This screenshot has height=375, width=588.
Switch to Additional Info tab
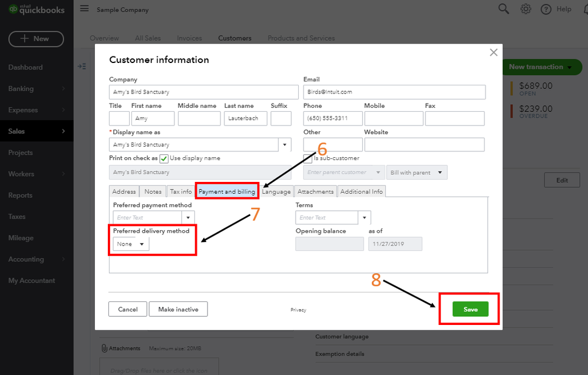[x=362, y=191]
